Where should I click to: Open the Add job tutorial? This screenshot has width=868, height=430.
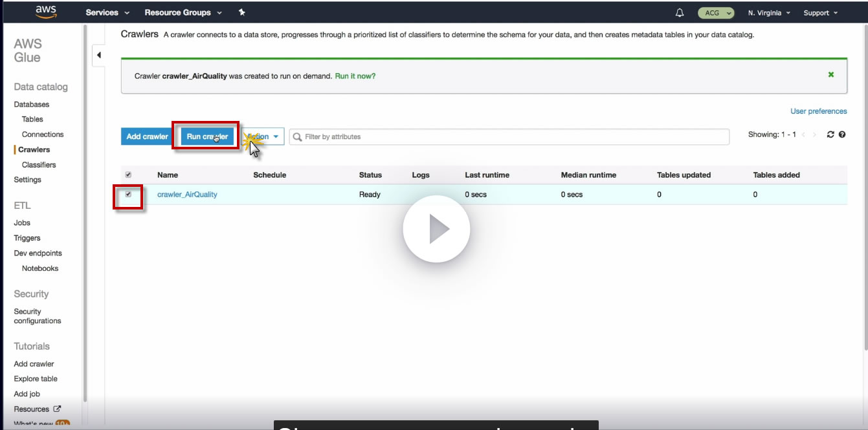27,394
